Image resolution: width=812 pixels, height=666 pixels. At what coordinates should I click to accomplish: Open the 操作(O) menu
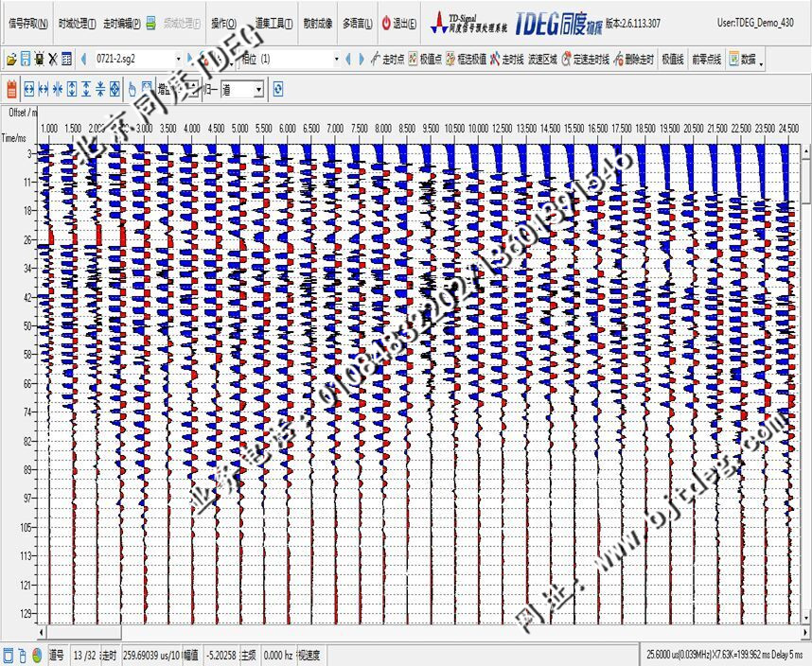223,24
